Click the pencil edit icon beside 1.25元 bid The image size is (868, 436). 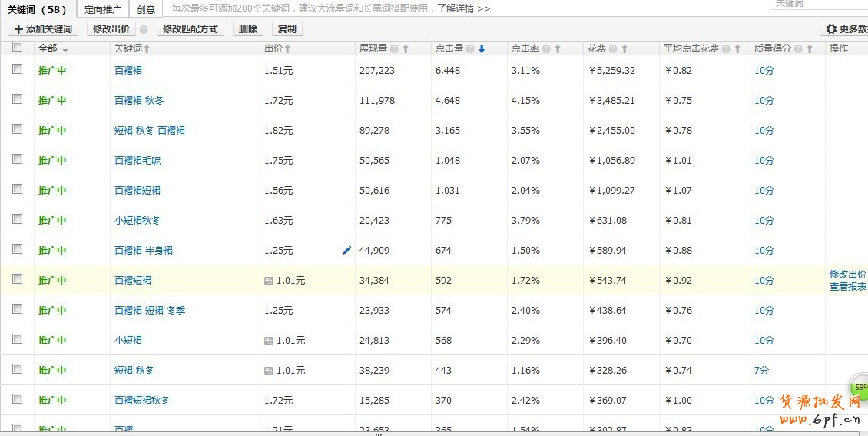click(346, 250)
